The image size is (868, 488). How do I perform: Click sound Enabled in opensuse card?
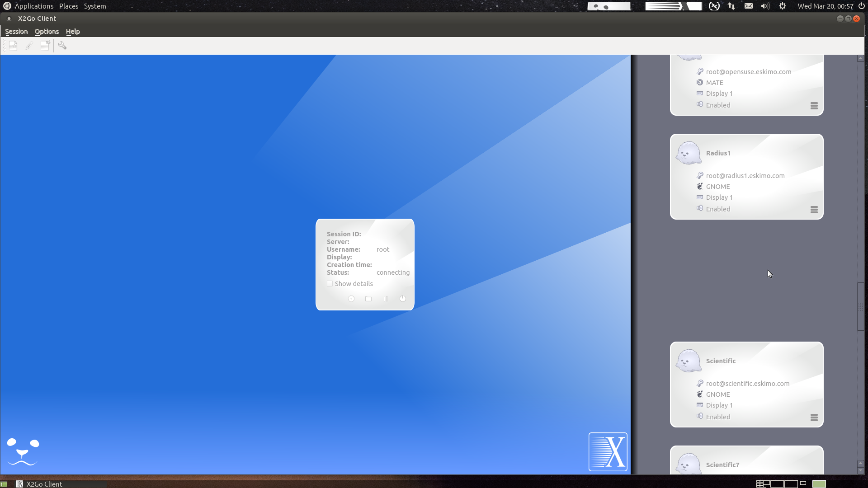tap(718, 105)
